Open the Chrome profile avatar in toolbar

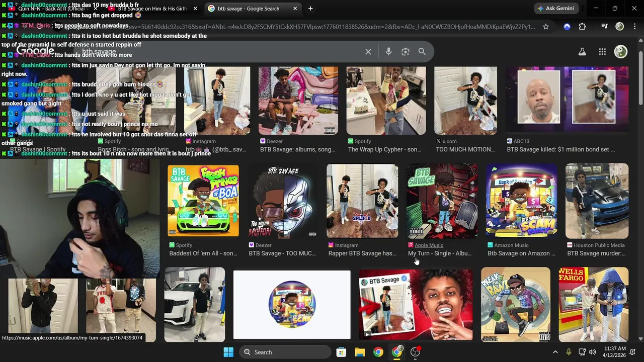620,27
